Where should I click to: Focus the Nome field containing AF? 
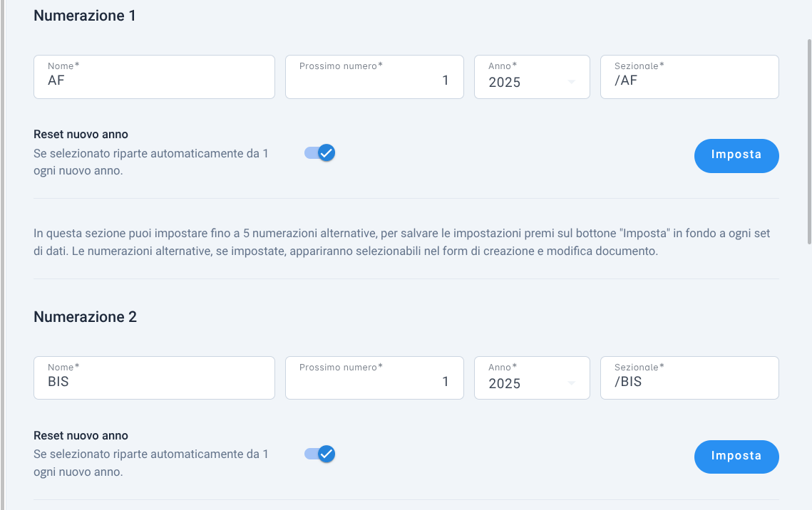pos(154,77)
